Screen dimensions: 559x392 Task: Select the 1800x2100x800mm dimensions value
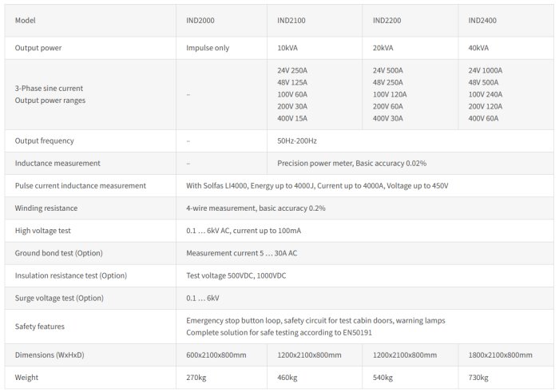501,354
